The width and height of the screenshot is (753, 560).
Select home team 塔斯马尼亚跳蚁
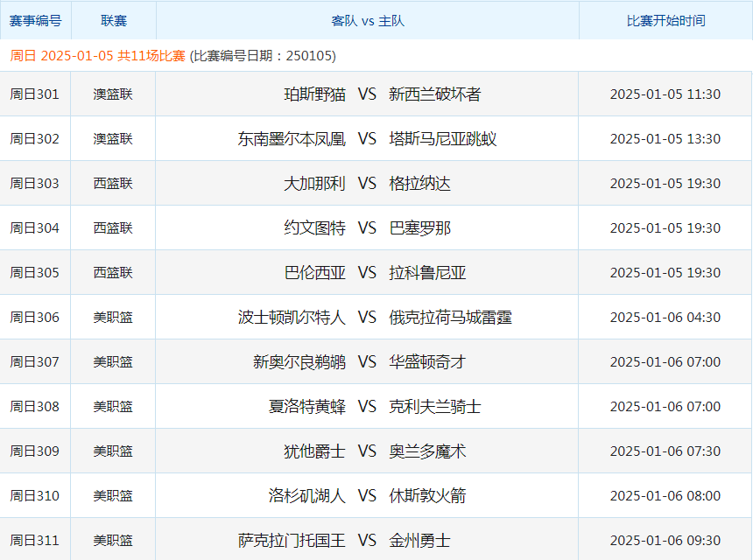443,138
